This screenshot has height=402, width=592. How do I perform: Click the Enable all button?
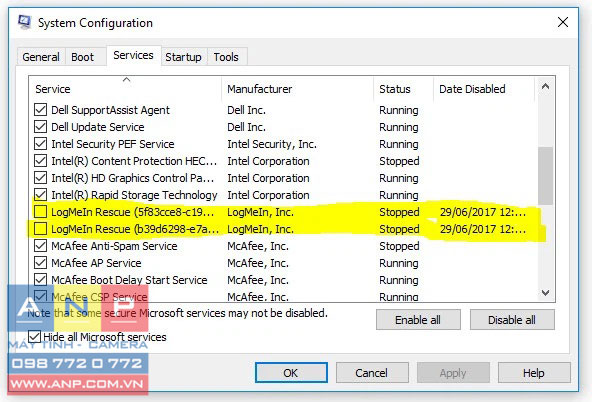tap(418, 320)
